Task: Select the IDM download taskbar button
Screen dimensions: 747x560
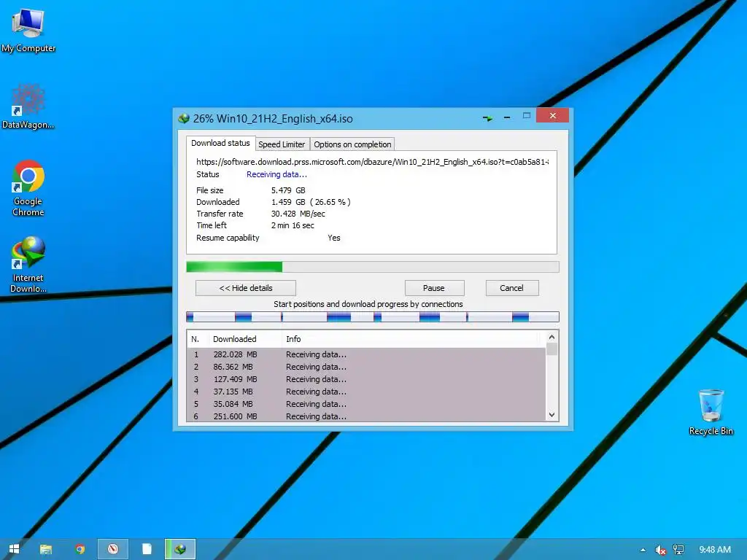Action: [x=180, y=549]
